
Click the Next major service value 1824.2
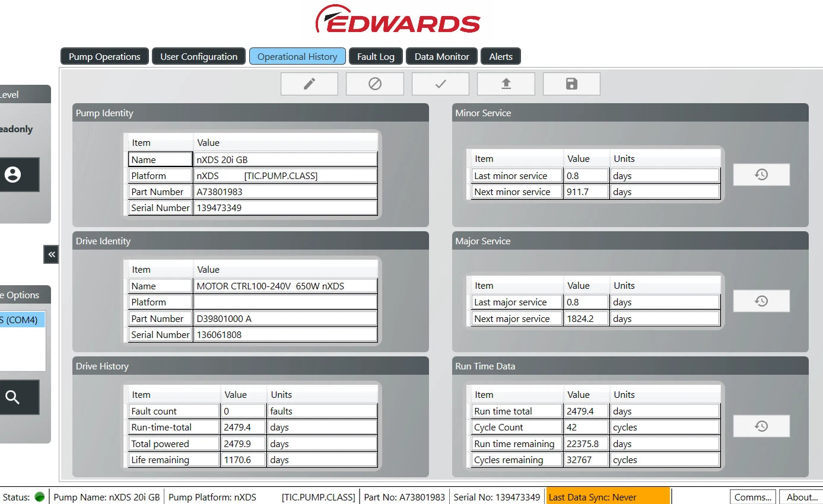[586, 318]
